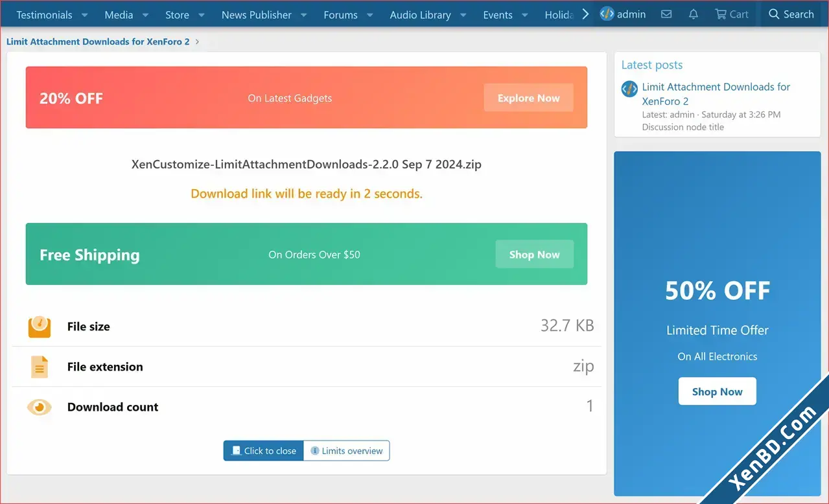Click the File extension document icon
Viewport: 829px width, 504px height.
(40, 367)
